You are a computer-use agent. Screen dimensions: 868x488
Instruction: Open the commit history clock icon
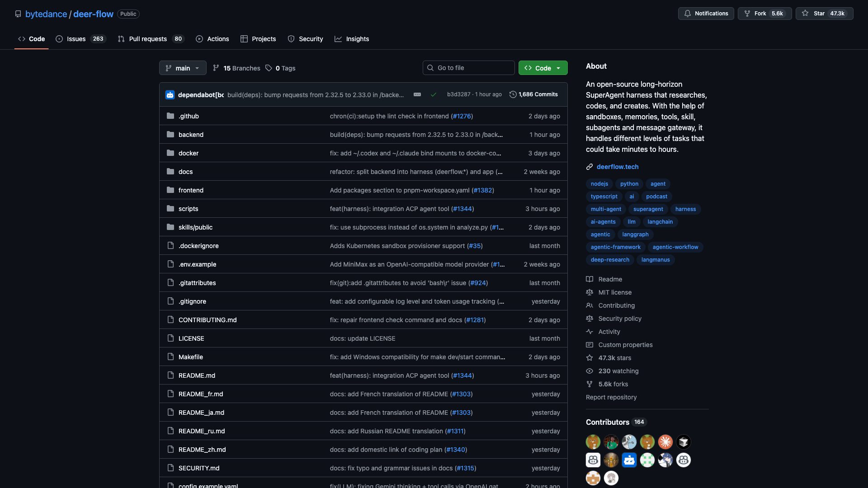tap(513, 94)
